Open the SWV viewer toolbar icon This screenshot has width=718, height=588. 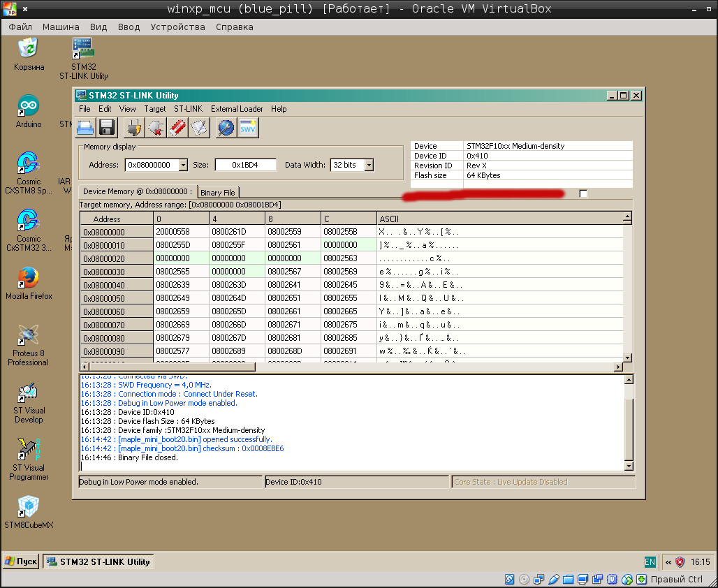pyautogui.click(x=248, y=128)
